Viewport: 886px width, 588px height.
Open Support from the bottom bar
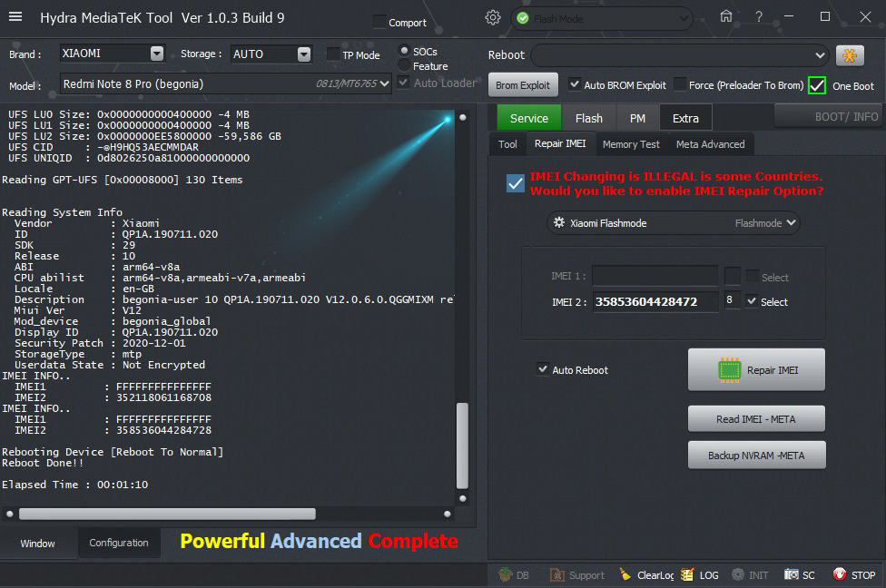coord(557,575)
